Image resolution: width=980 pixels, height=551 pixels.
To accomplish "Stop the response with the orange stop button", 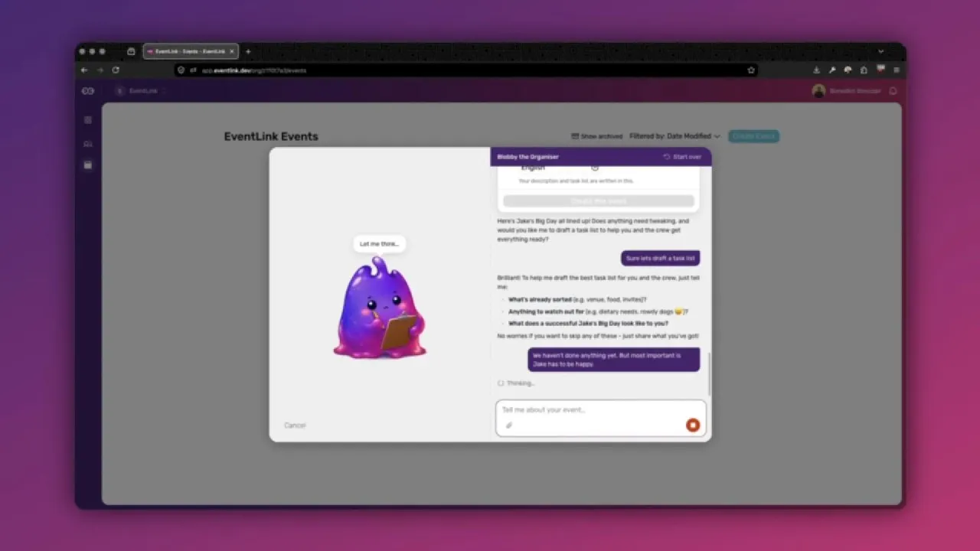I will click(x=692, y=425).
